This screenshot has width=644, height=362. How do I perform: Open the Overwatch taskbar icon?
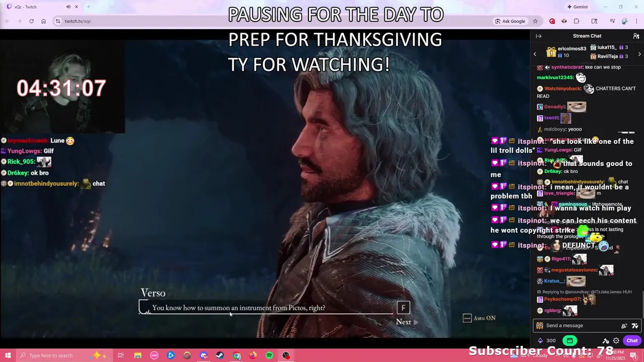(187, 355)
